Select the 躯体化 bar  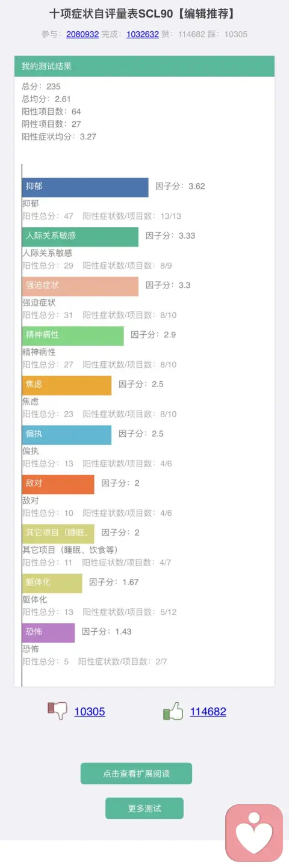(52, 583)
